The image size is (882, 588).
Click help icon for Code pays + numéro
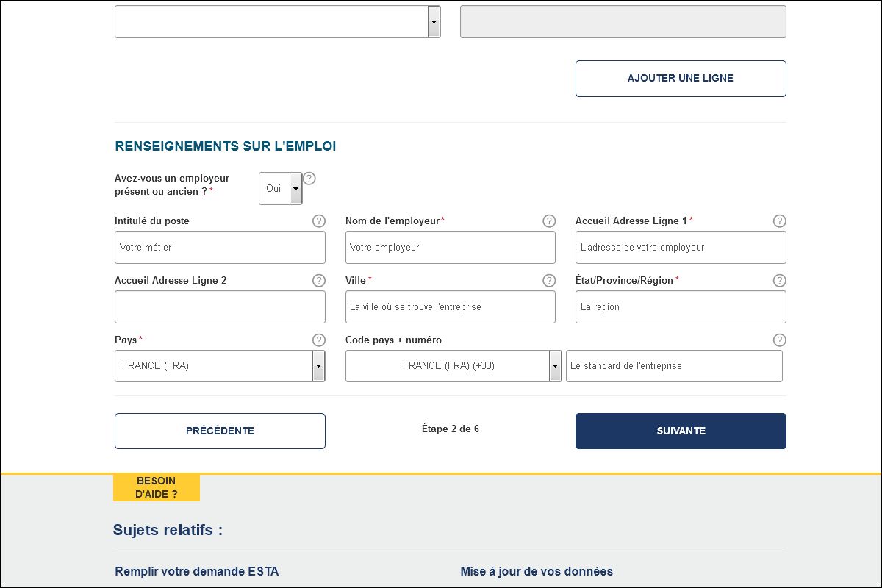780,340
